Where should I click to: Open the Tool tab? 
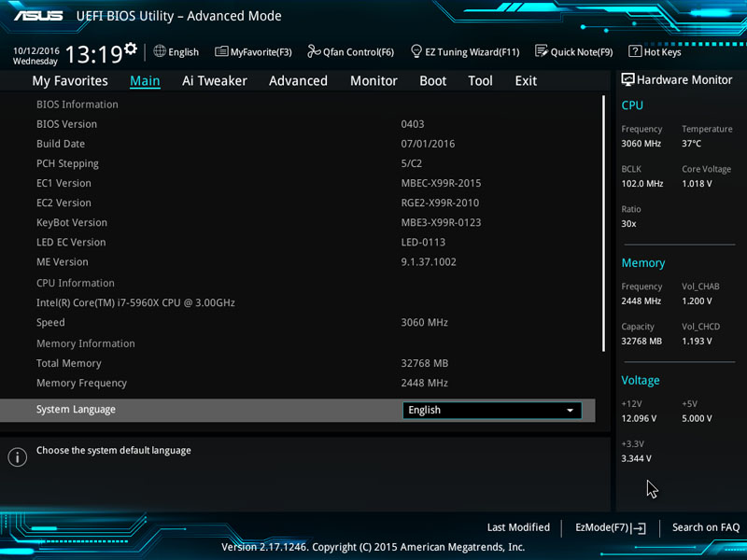[x=480, y=81]
